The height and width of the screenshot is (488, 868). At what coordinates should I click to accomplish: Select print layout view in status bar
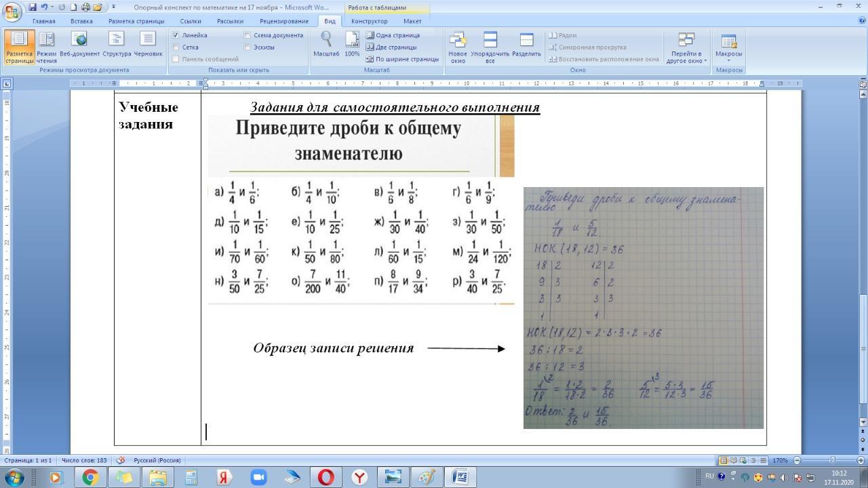(x=724, y=460)
